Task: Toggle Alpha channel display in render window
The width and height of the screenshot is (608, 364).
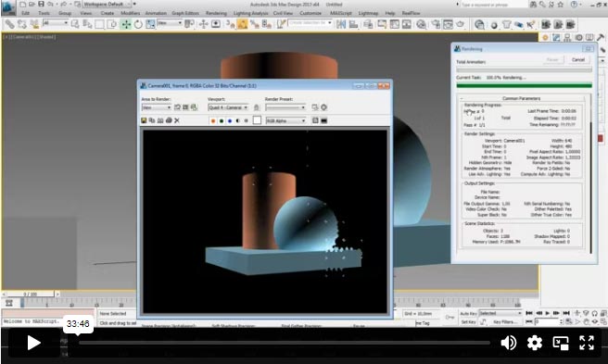Action: coord(237,121)
